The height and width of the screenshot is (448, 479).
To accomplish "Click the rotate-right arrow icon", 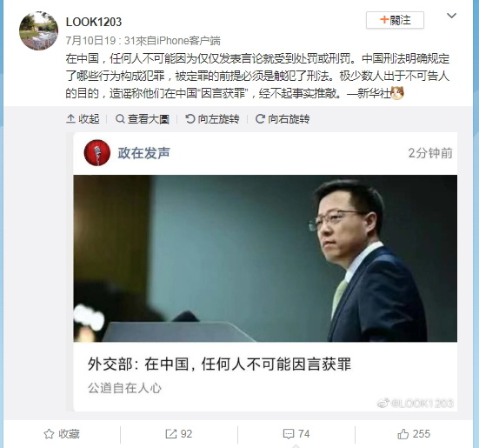I will 260,118.
